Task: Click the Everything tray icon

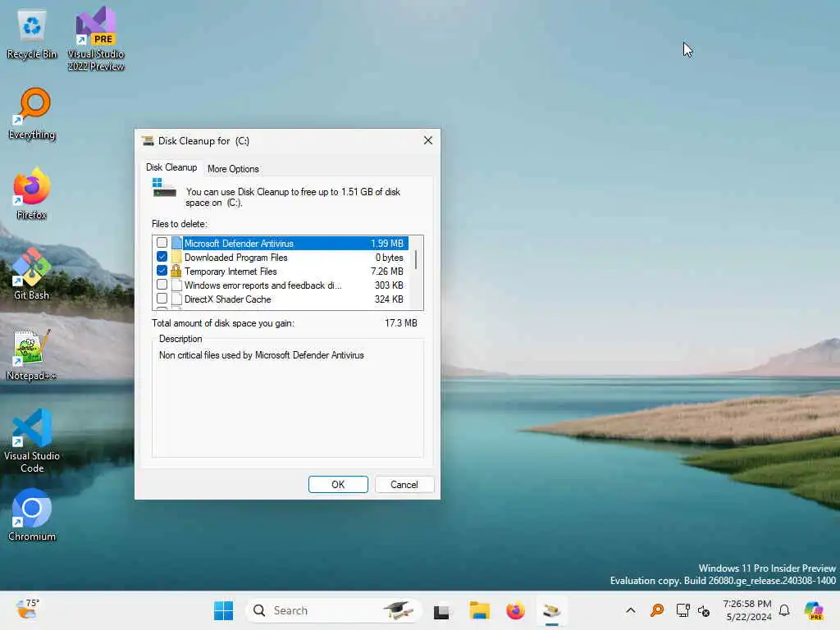Action: click(657, 610)
